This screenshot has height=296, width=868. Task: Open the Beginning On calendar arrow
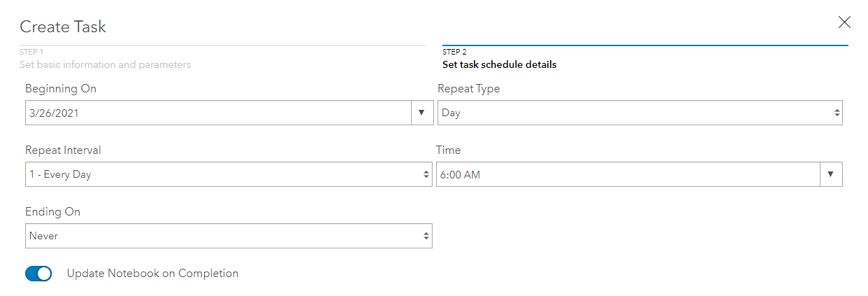tap(421, 113)
